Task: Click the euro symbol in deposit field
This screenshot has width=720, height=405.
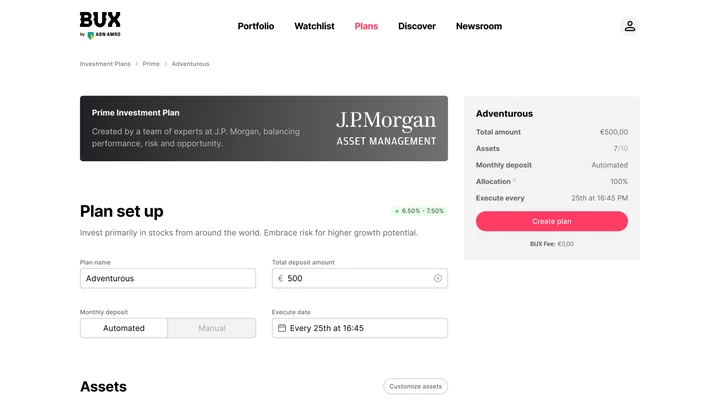Action: point(281,278)
